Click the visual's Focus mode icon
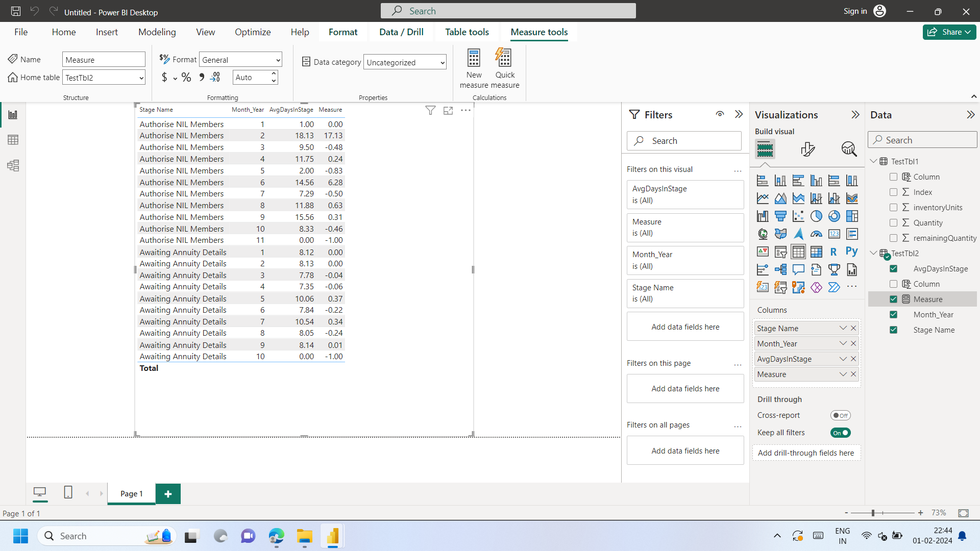The height and width of the screenshot is (551, 980). (448, 110)
